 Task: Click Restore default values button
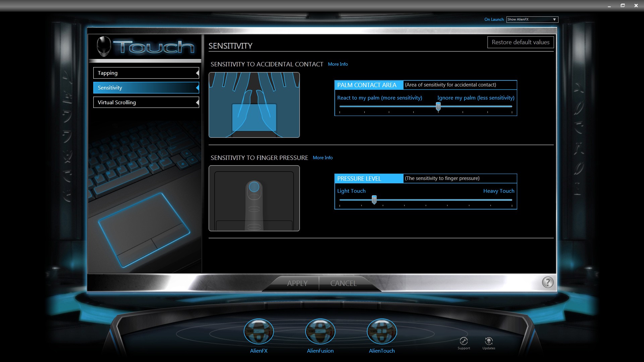(520, 42)
